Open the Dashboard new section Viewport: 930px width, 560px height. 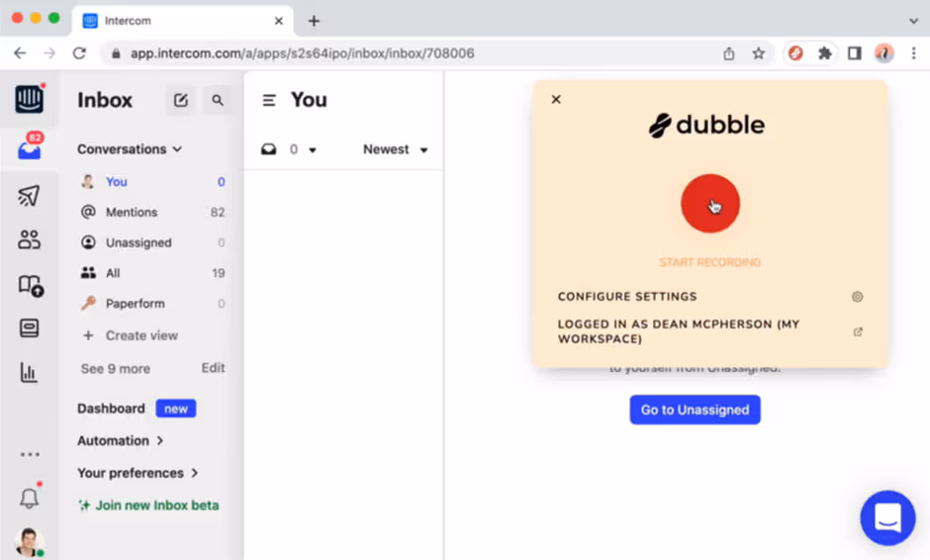137,409
